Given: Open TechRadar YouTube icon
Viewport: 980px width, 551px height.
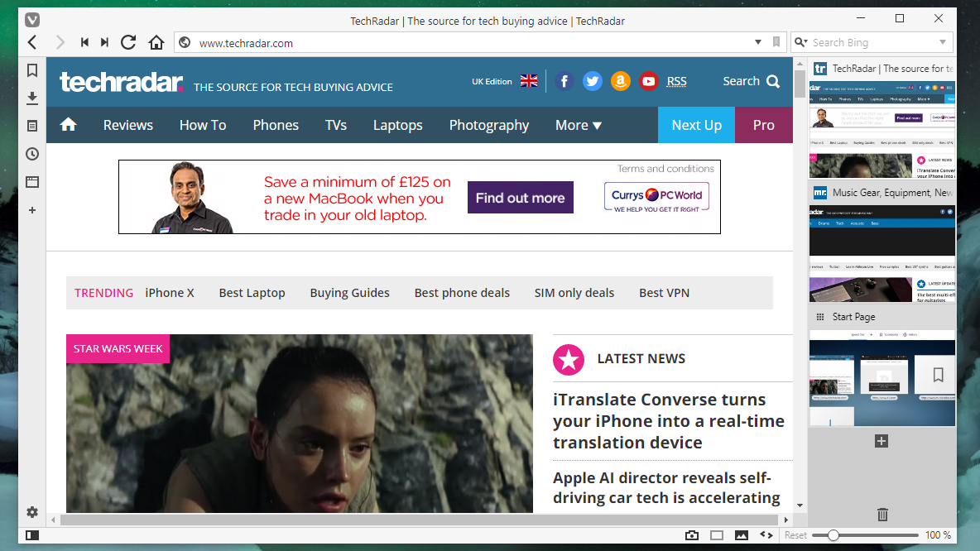Looking at the screenshot, I should (648, 81).
